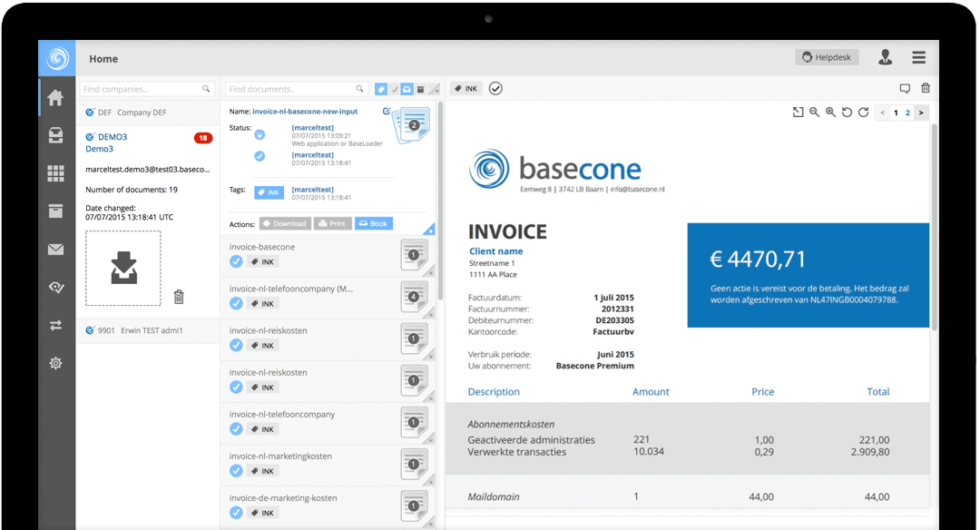Open the settings gear in sidebar
This screenshot has width=980, height=530.
click(x=56, y=363)
